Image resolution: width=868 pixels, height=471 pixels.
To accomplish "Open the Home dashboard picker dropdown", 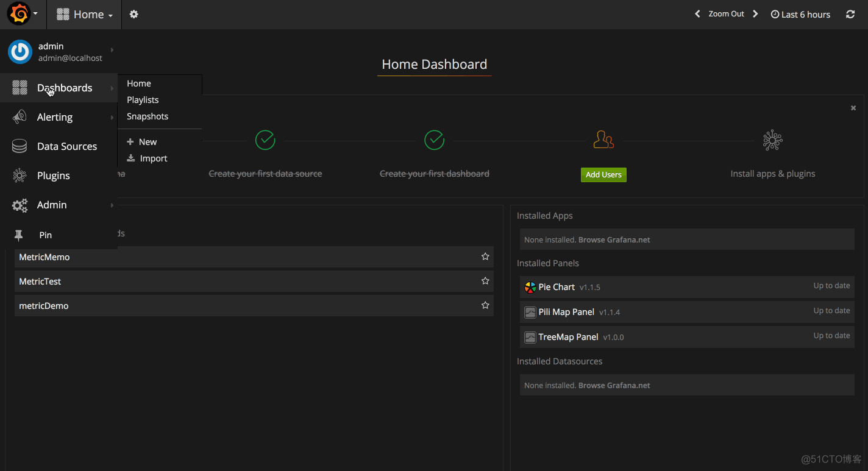I will (85, 14).
